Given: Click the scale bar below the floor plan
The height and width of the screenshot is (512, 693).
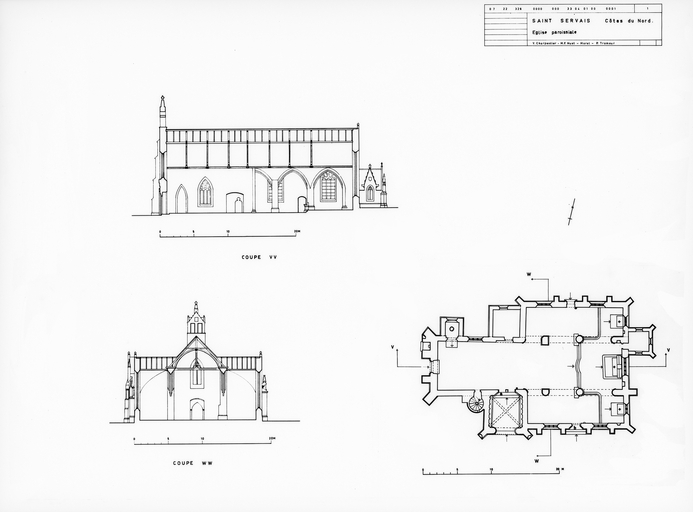Looking at the screenshot, I should click(491, 468).
